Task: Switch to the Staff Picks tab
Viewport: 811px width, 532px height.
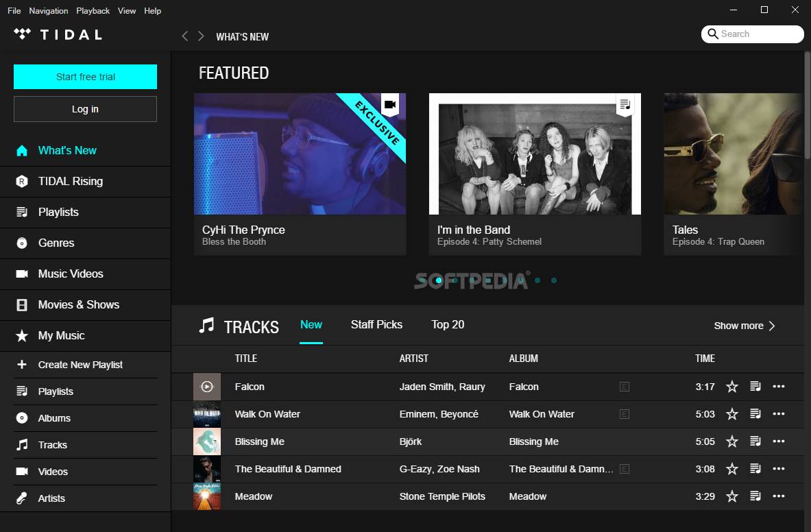Action: [376, 325]
